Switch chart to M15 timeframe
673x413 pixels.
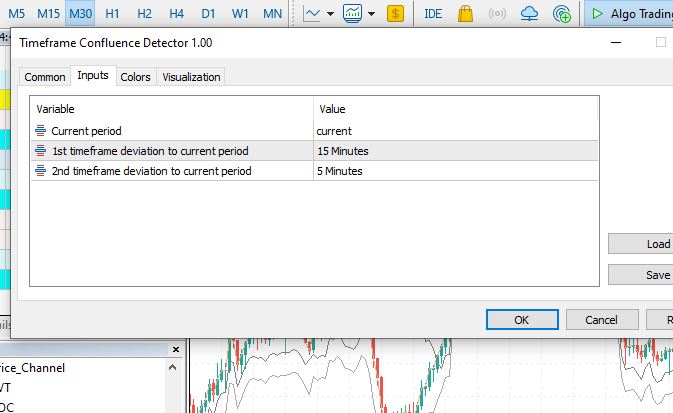(48, 14)
